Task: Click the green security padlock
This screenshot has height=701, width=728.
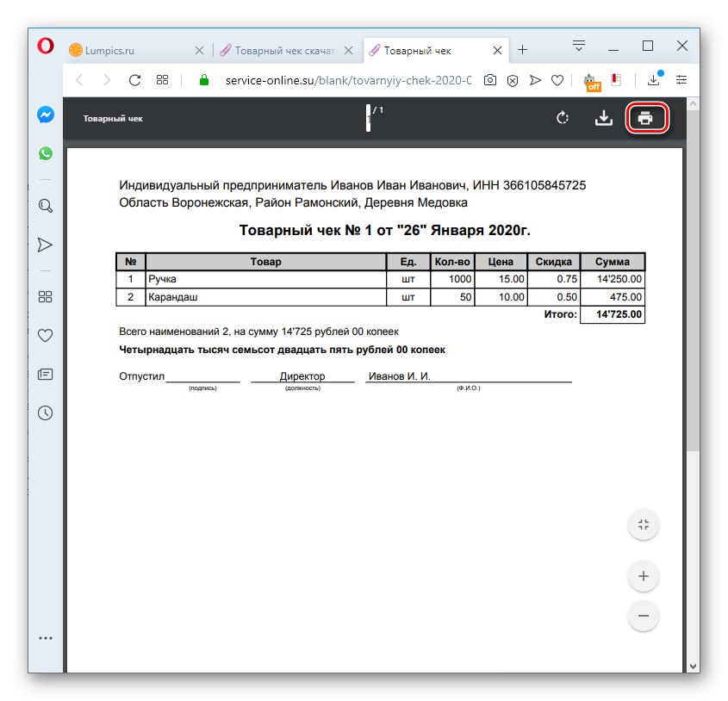Action: click(x=204, y=80)
